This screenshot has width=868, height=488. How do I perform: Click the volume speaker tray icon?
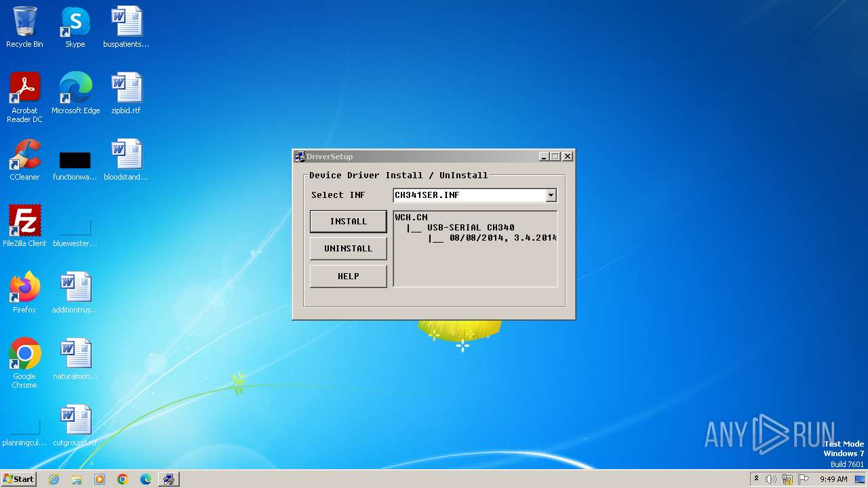771,479
